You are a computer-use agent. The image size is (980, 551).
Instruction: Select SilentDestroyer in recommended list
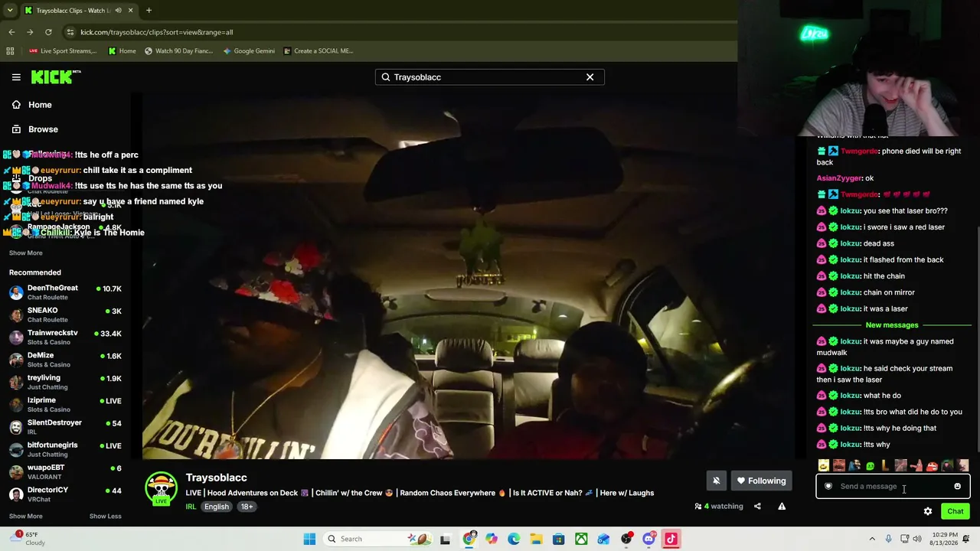[66, 427]
